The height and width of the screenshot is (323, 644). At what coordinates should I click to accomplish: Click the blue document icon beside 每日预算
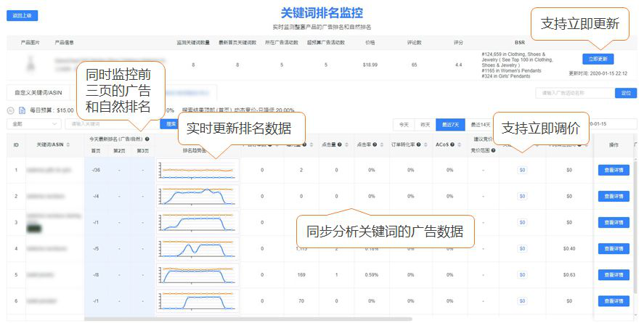tap(23, 110)
